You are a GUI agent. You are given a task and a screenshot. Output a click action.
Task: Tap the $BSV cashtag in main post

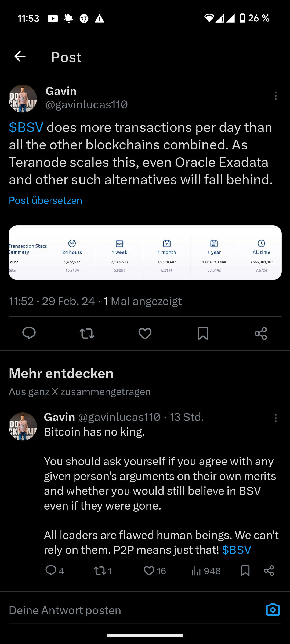click(x=26, y=127)
